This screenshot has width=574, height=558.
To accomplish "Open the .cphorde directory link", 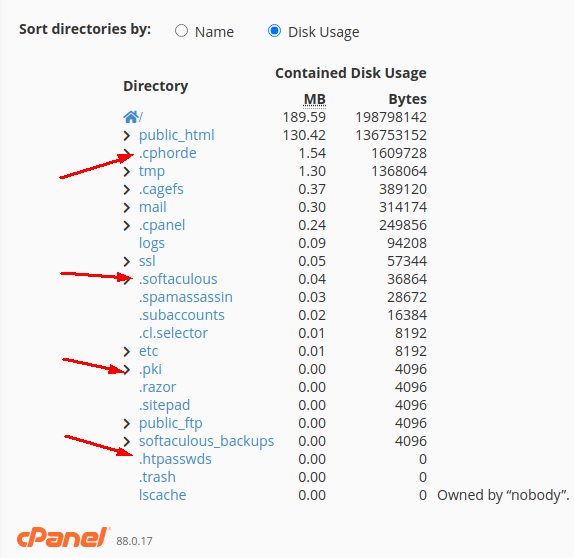I will tap(168, 153).
